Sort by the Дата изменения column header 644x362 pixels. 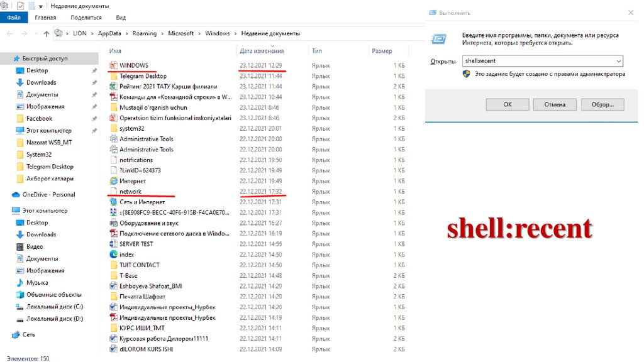(x=262, y=51)
